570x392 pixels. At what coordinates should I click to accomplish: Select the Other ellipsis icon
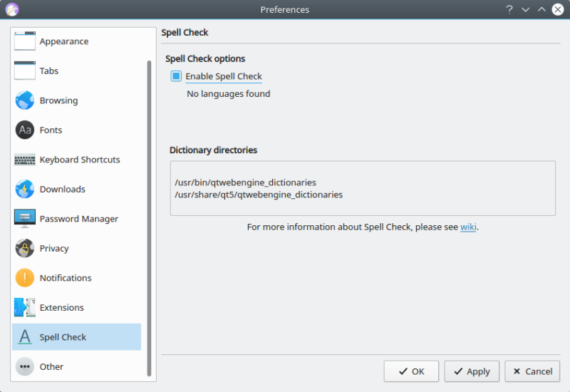pos(25,366)
